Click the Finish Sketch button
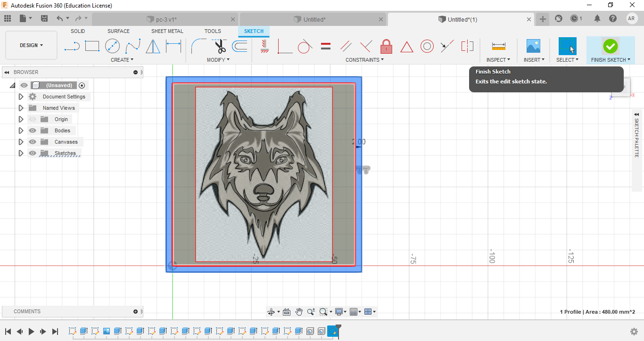The height and width of the screenshot is (341, 644). 610,46
